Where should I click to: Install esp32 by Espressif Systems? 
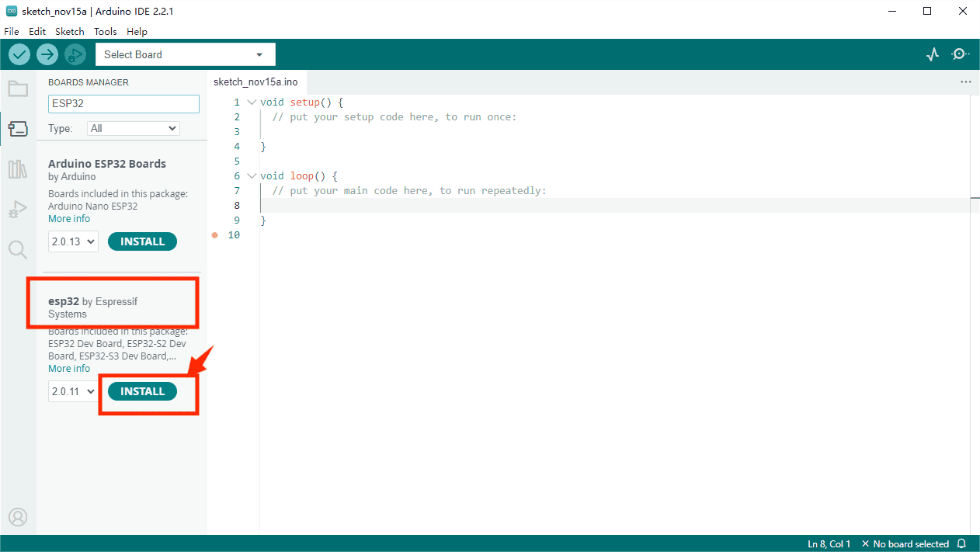click(142, 391)
